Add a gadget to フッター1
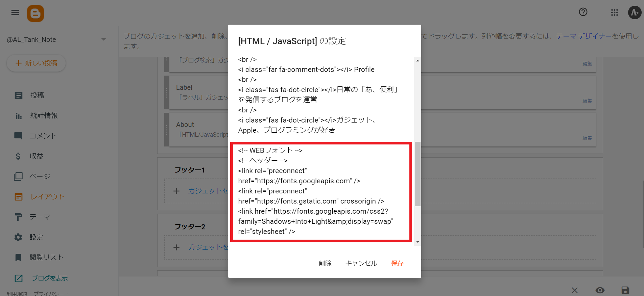The image size is (644, 296). pyautogui.click(x=208, y=191)
